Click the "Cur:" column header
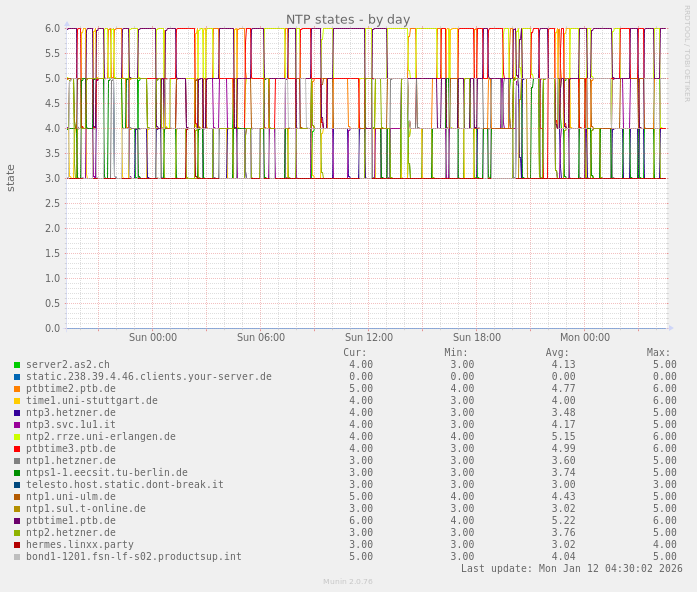This screenshot has width=697, height=592. pyautogui.click(x=354, y=353)
